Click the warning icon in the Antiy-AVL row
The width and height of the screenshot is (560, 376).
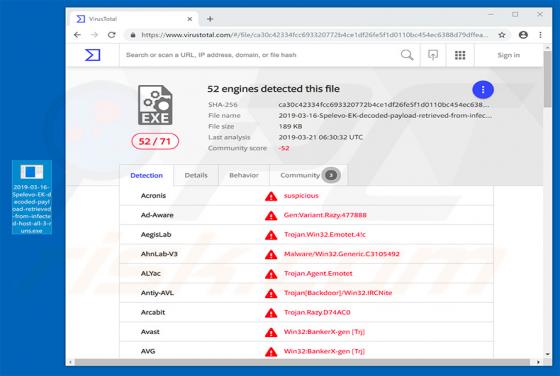(271, 293)
